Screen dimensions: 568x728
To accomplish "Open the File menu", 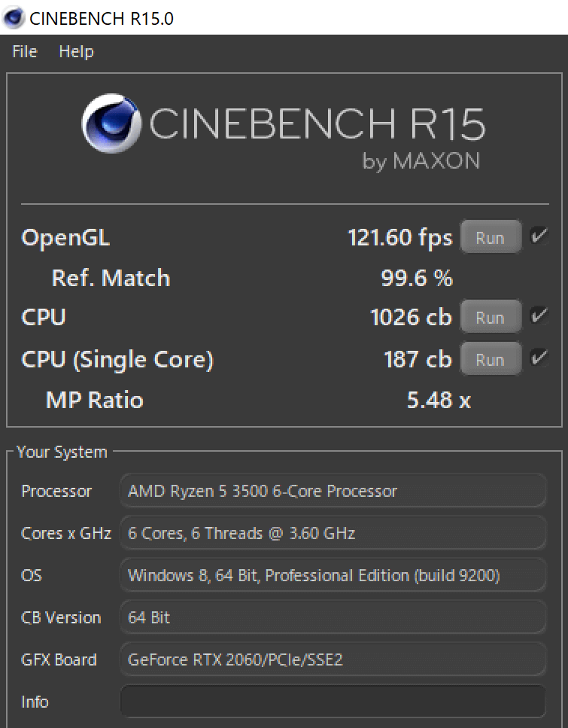I will click(25, 52).
